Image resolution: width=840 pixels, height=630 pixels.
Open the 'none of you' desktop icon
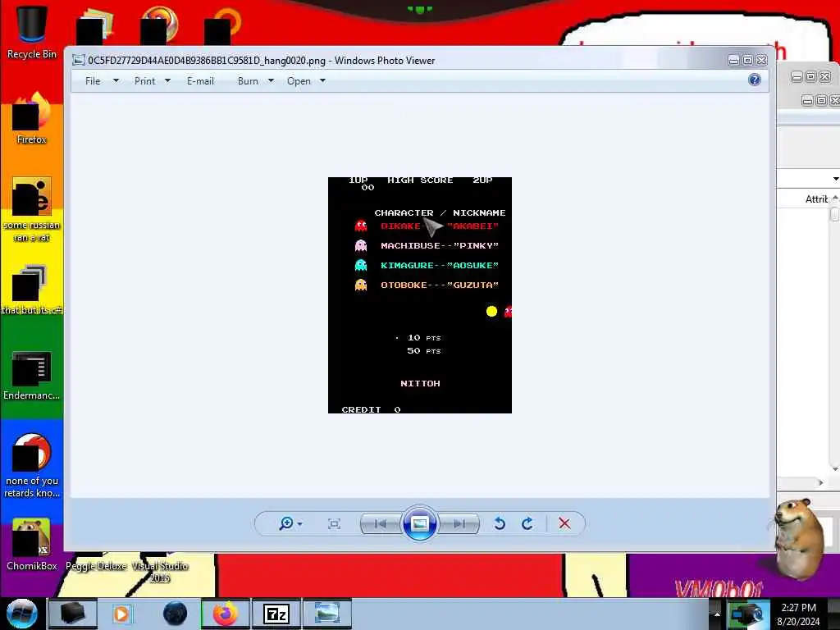(x=32, y=465)
